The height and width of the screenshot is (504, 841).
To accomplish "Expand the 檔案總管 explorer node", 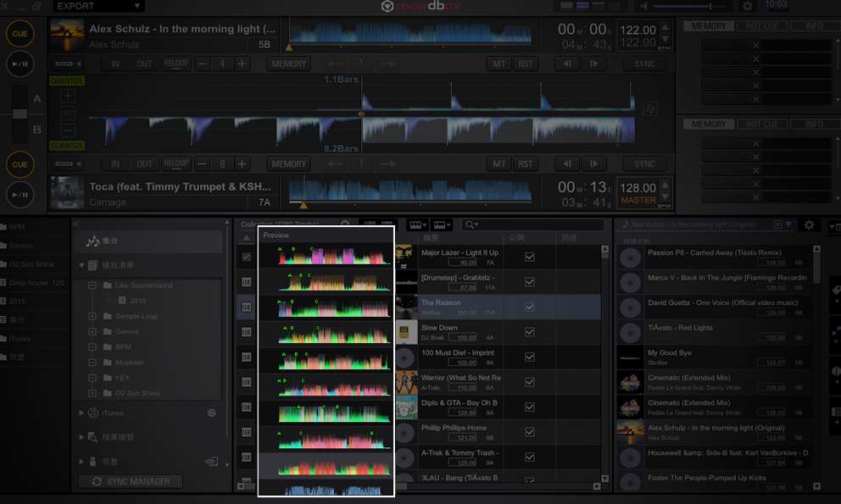I will click(81, 437).
